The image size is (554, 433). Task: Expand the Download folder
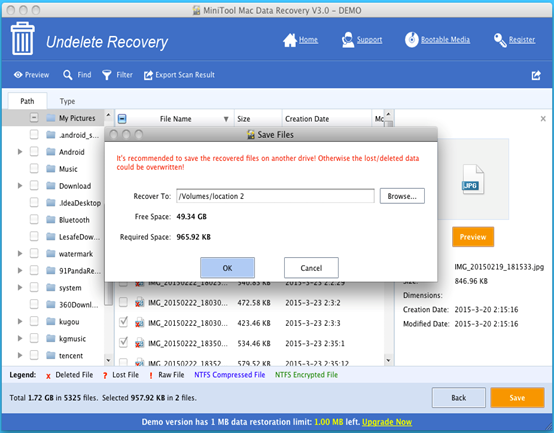pyautogui.click(x=20, y=186)
